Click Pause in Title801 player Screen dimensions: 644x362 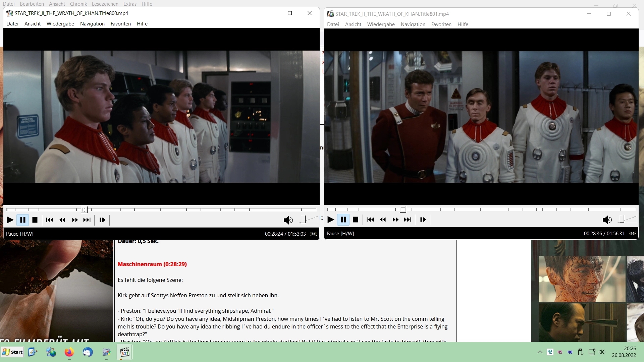click(343, 220)
